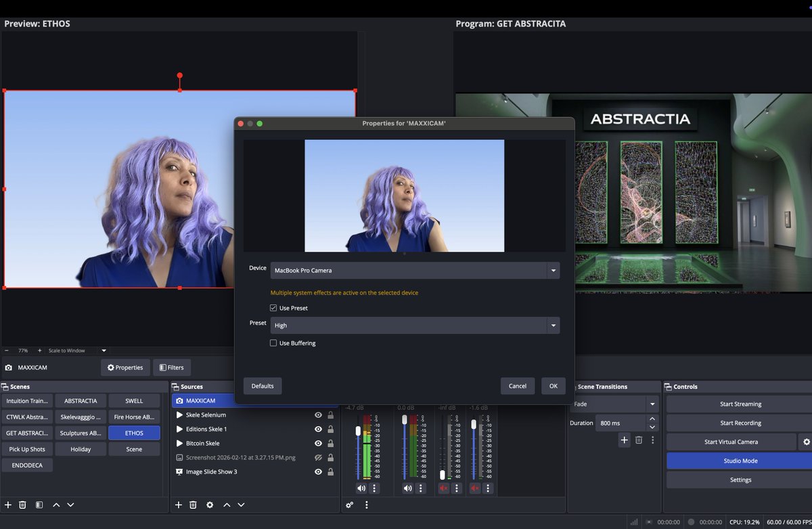Select the Holiday scene
This screenshot has height=529, width=812.
(x=81, y=449)
